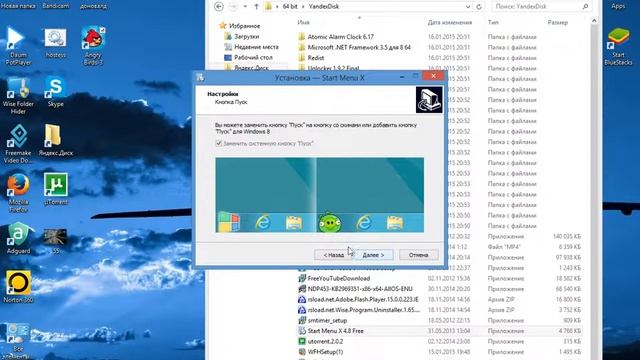The height and width of the screenshot is (360, 640).
Task: Refresh the YandexDisk folder view
Action: click(x=479, y=7)
